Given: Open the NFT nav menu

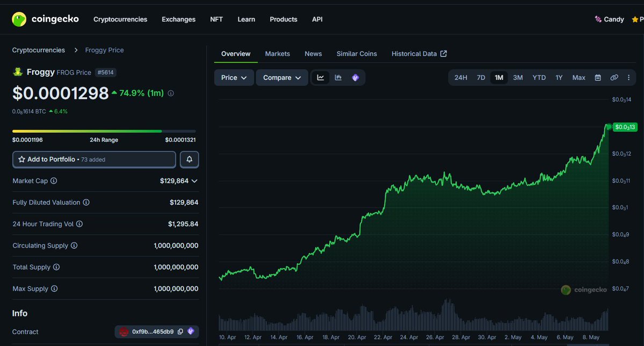Looking at the screenshot, I should click(216, 19).
